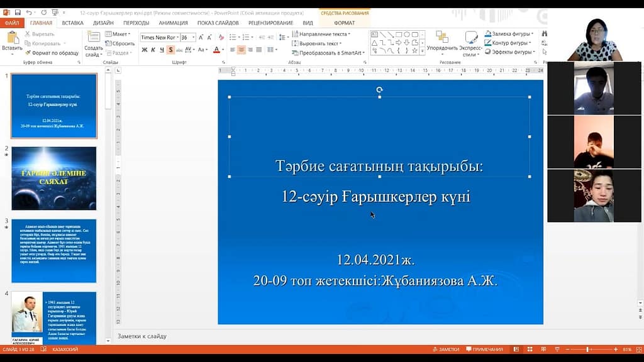Screen dimensions: 644x362
Task: Click the Format Painter brush icon
Action: (28, 53)
